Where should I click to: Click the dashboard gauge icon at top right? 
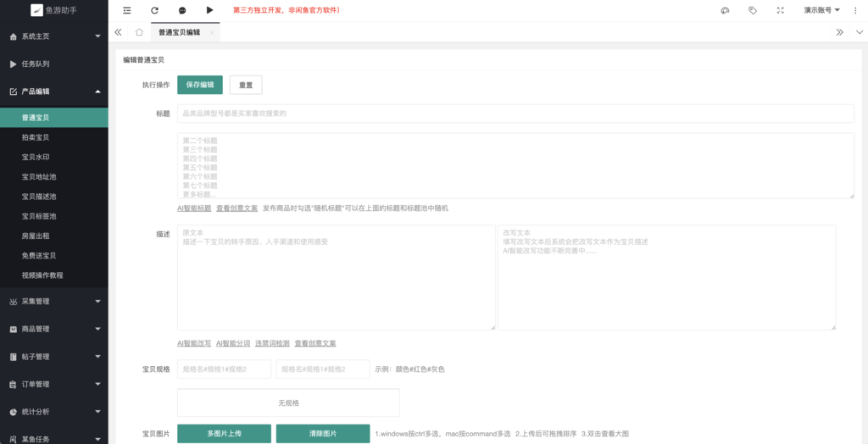tap(725, 10)
